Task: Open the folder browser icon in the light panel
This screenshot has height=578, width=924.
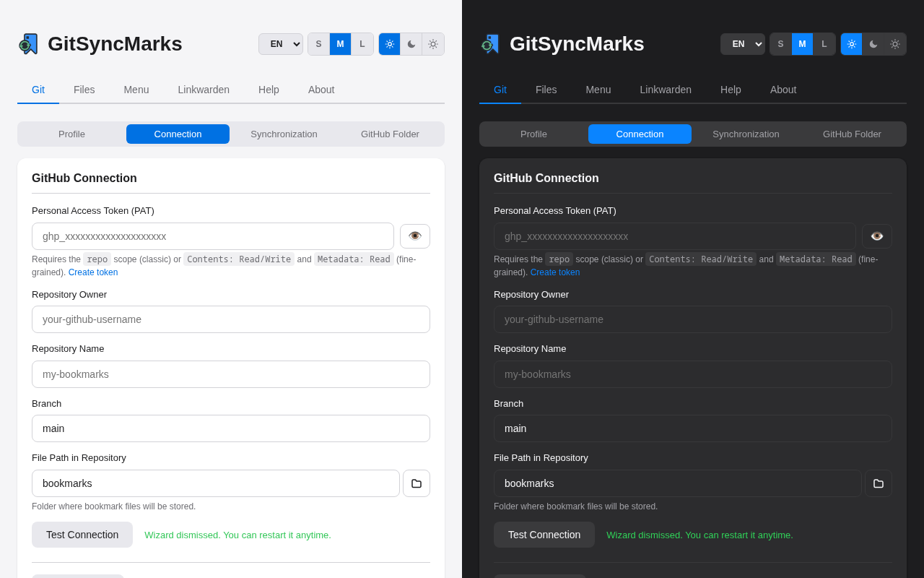Action: coord(417,483)
